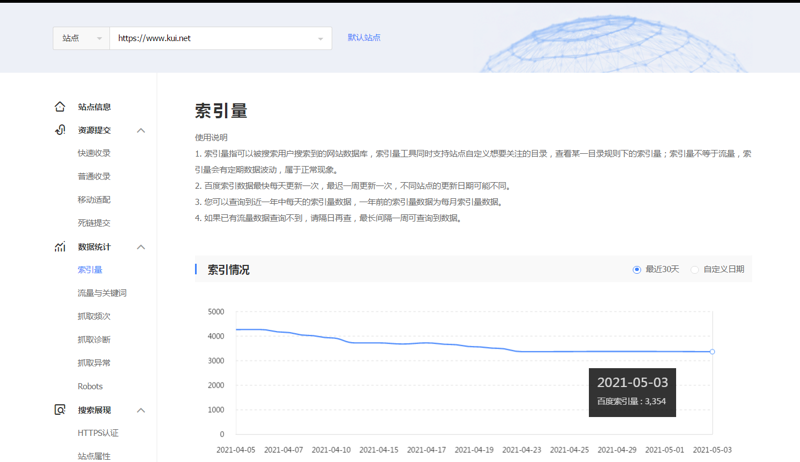The image size is (800, 462).
Task: Click the 站点信息 home icon
Action: [60, 107]
